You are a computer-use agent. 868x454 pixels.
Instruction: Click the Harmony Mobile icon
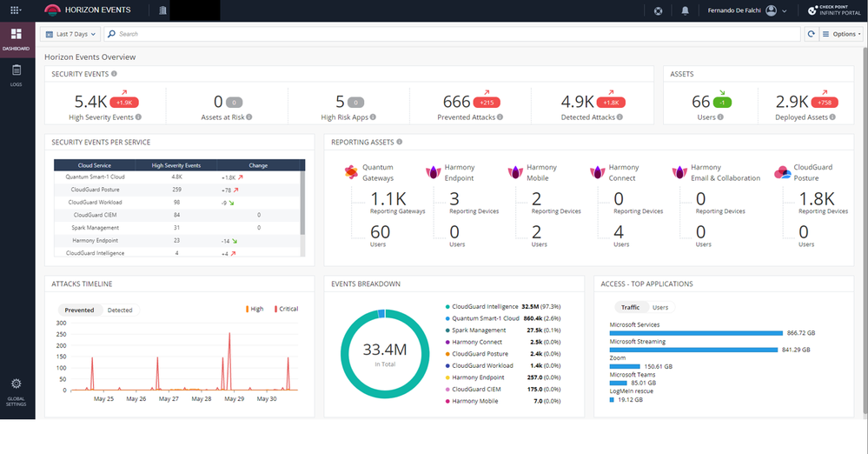point(515,172)
